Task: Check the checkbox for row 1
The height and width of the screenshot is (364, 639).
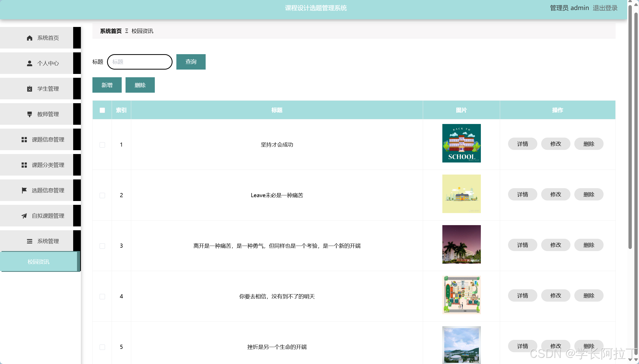Action: point(102,145)
